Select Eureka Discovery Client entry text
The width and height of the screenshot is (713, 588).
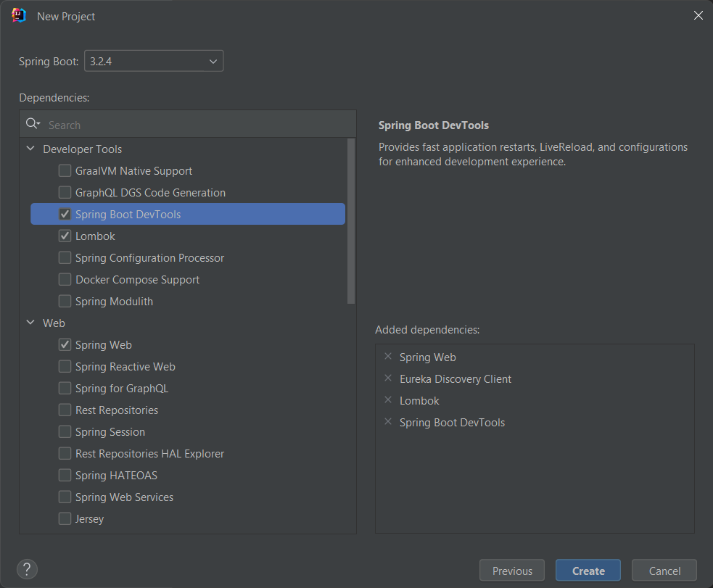pos(456,379)
